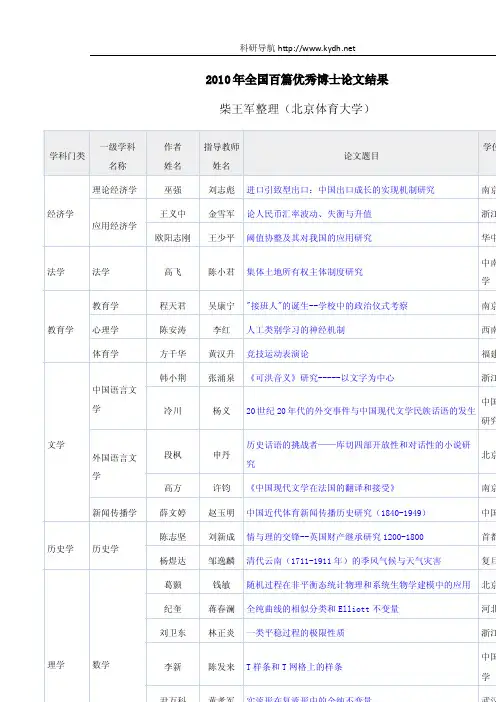Open the link 'T样条和T网格上的样条'
The height and width of the screenshot is (702, 496).
294,667
